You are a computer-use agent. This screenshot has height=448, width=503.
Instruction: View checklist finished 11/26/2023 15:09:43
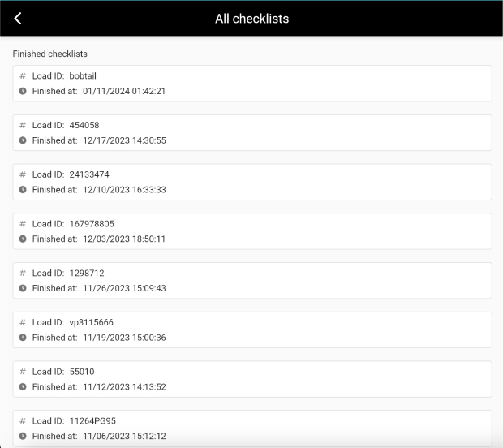251,281
